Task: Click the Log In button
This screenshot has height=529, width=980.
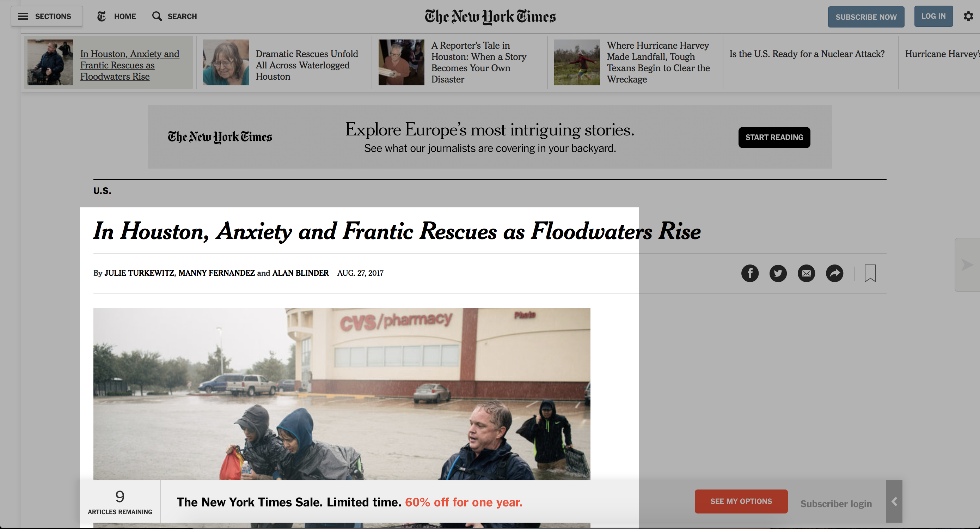Action: [x=933, y=16]
